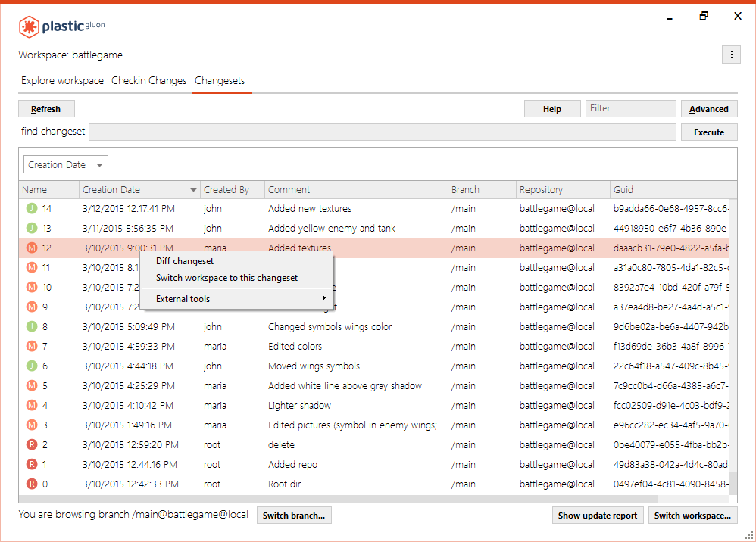The height and width of the screenshot is (542, 756).
Task: Switch to Checkin Changes tab
Action: pos(149,80)
